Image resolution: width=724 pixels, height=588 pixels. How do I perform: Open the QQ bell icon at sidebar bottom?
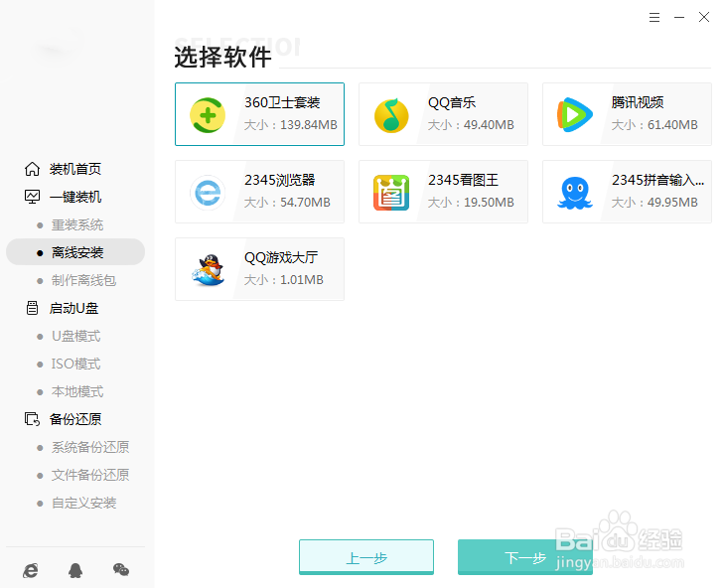pos(75,570)
